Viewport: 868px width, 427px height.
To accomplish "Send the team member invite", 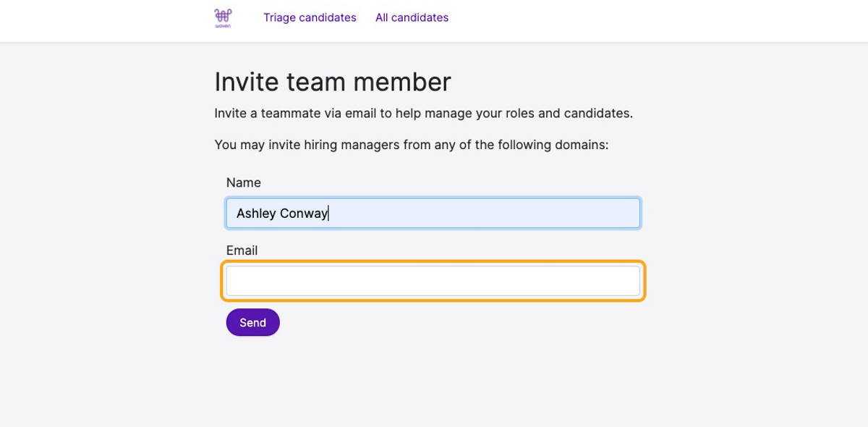I will [253, 323].
